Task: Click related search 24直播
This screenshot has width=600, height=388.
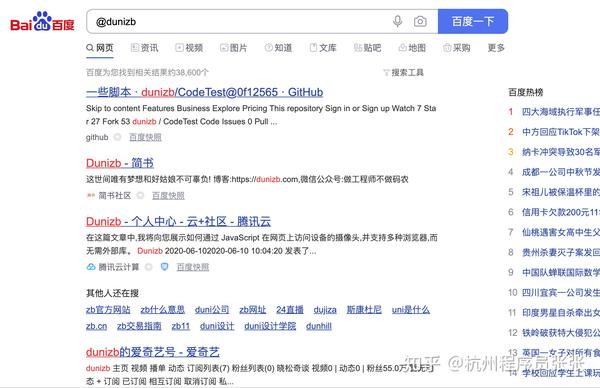Action: (290, 310)
